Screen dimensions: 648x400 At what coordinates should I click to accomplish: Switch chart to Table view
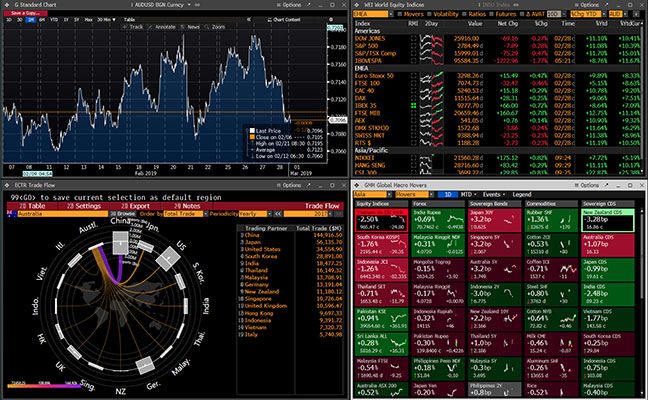[x=129, y=19]
